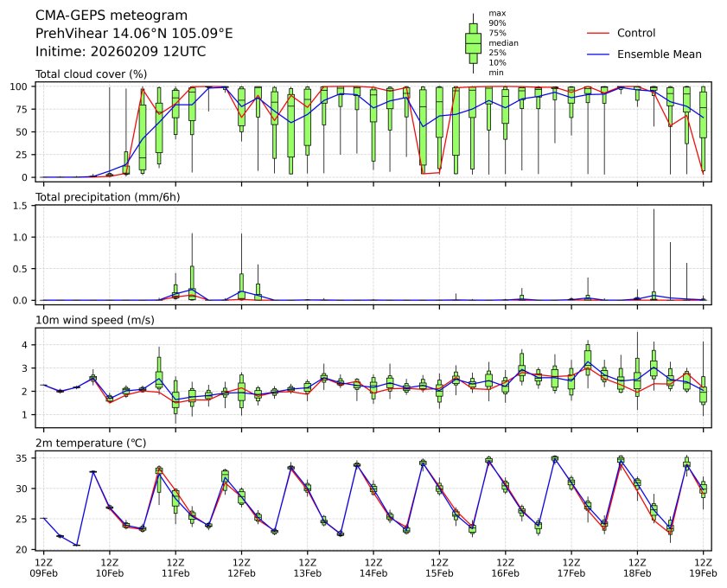Click the green box-plot legend icon
727x588 pixels.
pyautogui.click(x=473, y=42)
